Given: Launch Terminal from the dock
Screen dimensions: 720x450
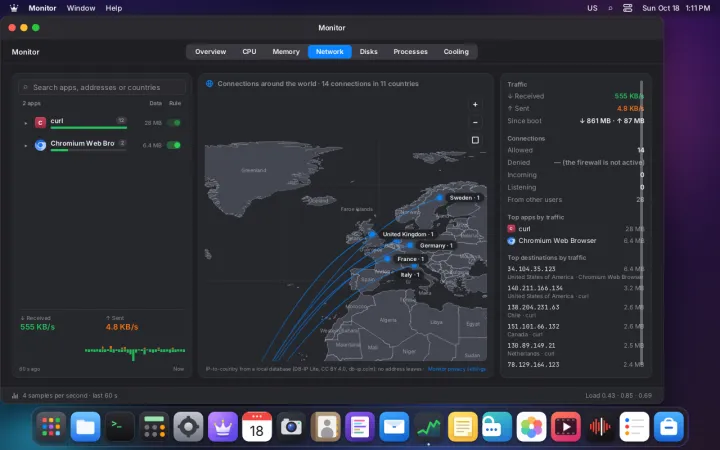Looking at the screenshot, I should click(119, 427).
